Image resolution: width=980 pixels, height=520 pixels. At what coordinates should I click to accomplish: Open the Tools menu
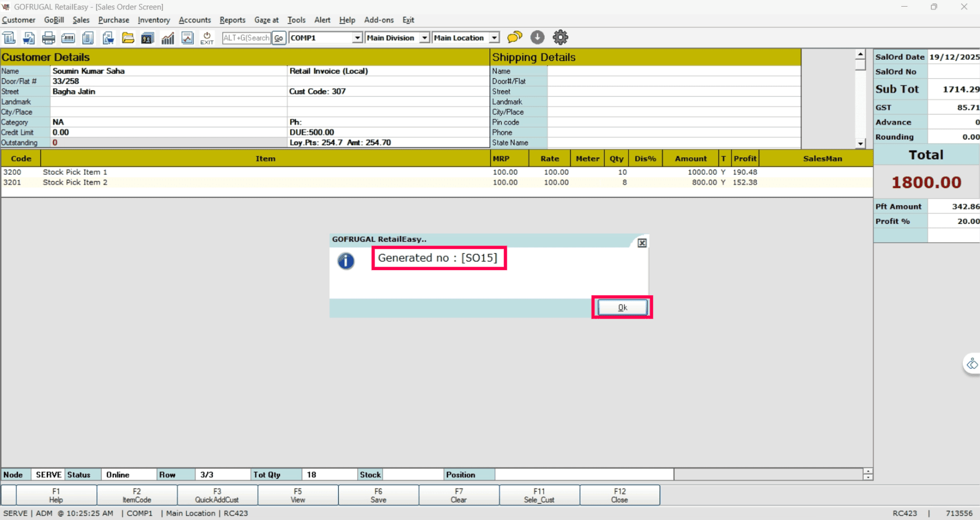tap(296, 20)
